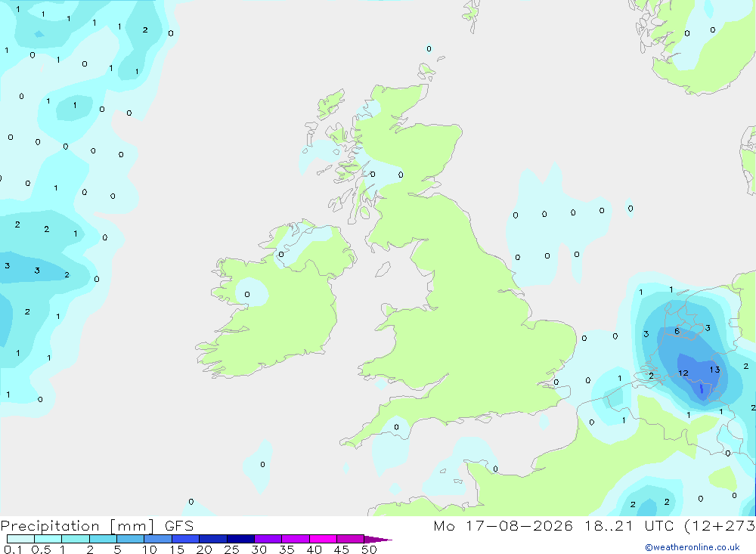Click the 'GFS' model label
Viewport: 756px width, 554px height.
click(x=179, y=526)
